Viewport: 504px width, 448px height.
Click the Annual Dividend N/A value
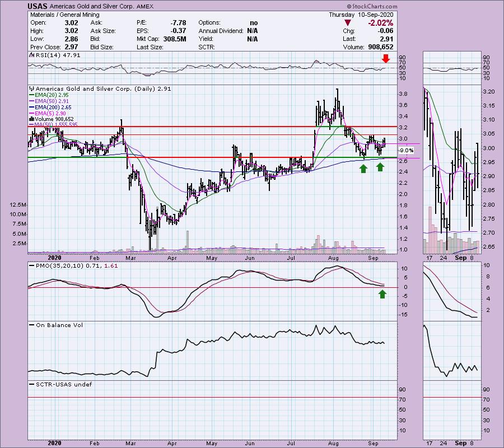click(253, 31)
